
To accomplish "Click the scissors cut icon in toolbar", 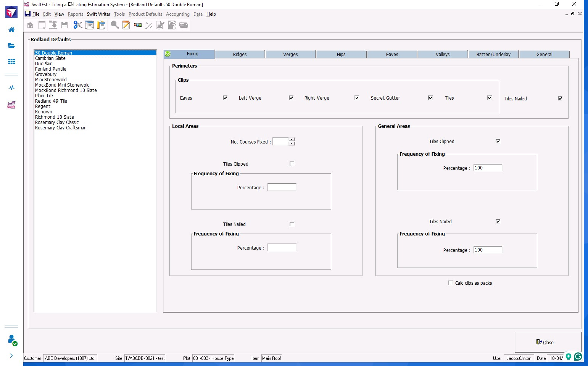I will pyautogui.click(x=78, y=25).
